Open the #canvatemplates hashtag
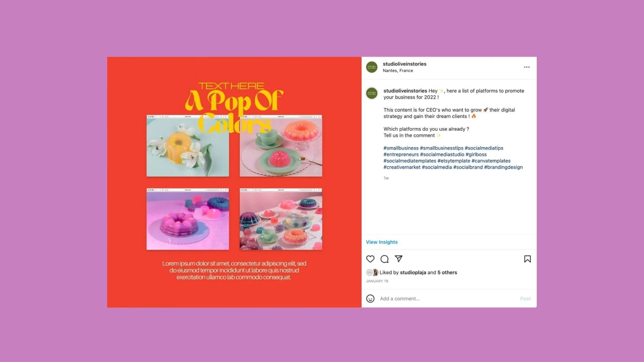The height and width of the screenshot is (362, 644). tap(491, 161)
